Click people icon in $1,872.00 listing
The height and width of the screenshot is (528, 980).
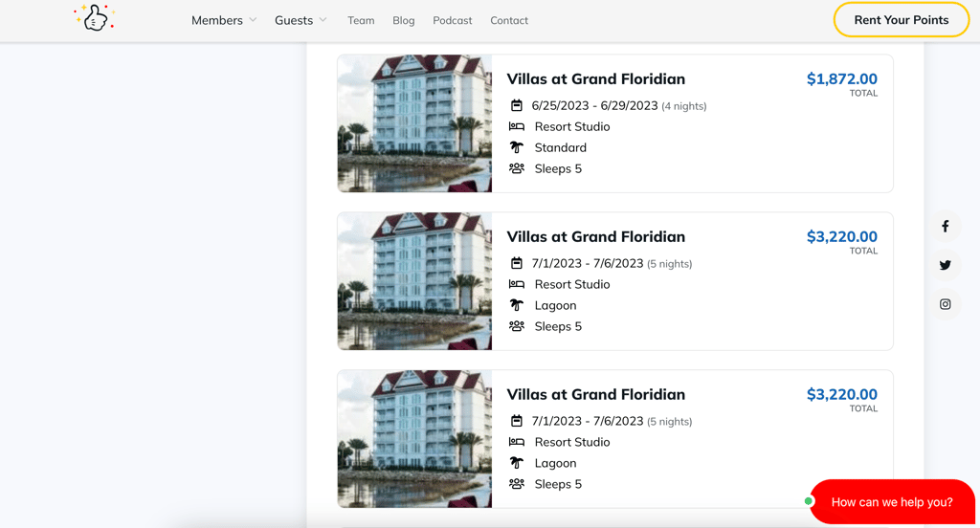click(x=516, y=168)
